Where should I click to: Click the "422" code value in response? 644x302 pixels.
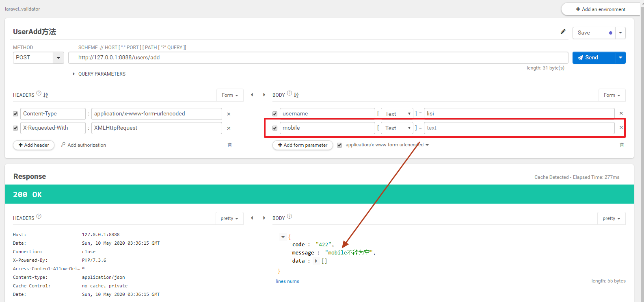pyautogui.click(x=324, y=245)
